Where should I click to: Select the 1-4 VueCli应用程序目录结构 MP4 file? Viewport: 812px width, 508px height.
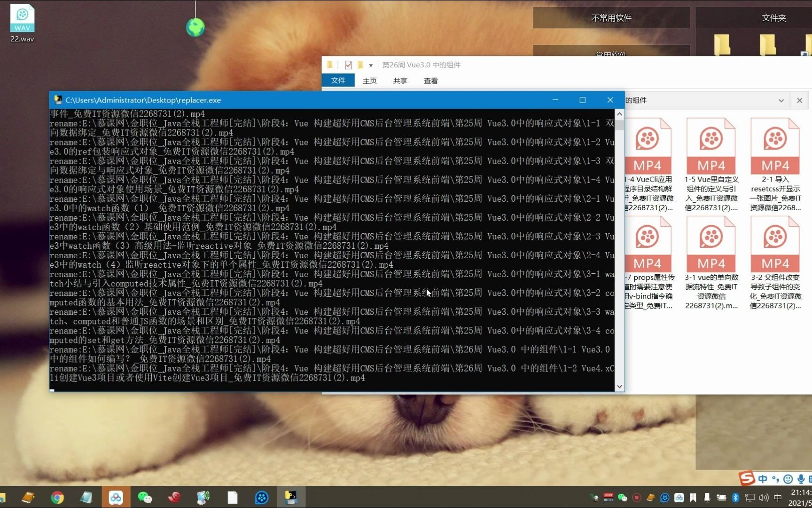click(x=648, y=165)
